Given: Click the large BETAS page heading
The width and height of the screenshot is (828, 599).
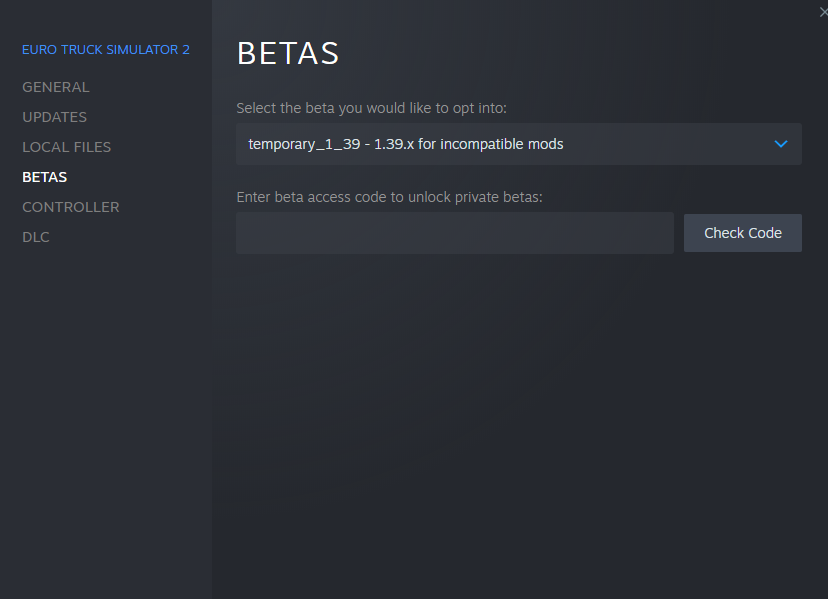Looking at the screenshot, I should (x=288, y=54).
